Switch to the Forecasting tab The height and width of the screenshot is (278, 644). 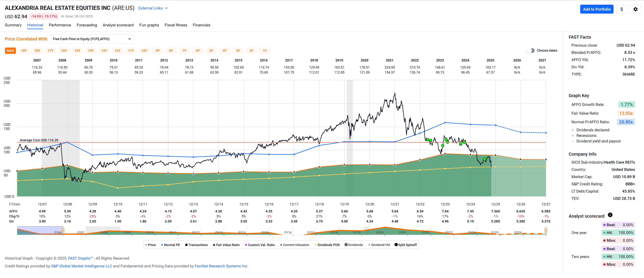pos(87,25)
